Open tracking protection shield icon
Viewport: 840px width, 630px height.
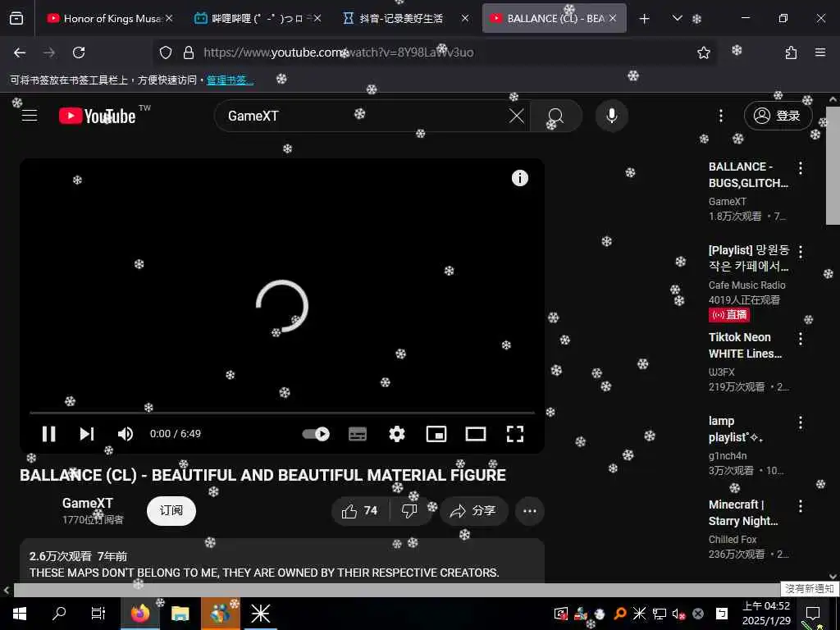166,52
